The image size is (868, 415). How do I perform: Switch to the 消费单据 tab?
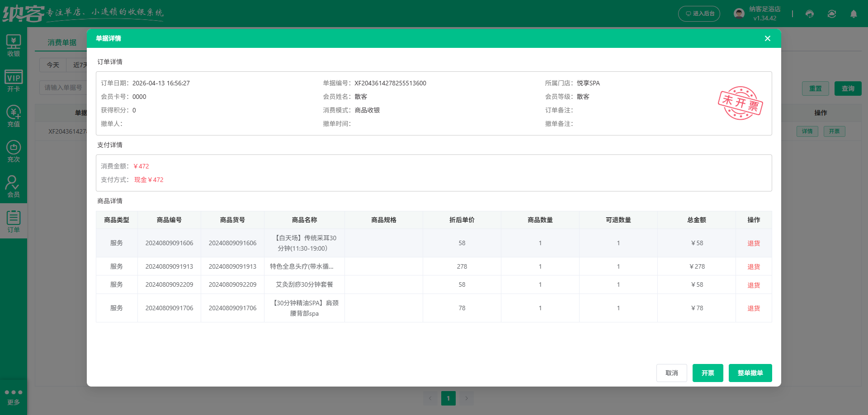[x=62, y=42]
